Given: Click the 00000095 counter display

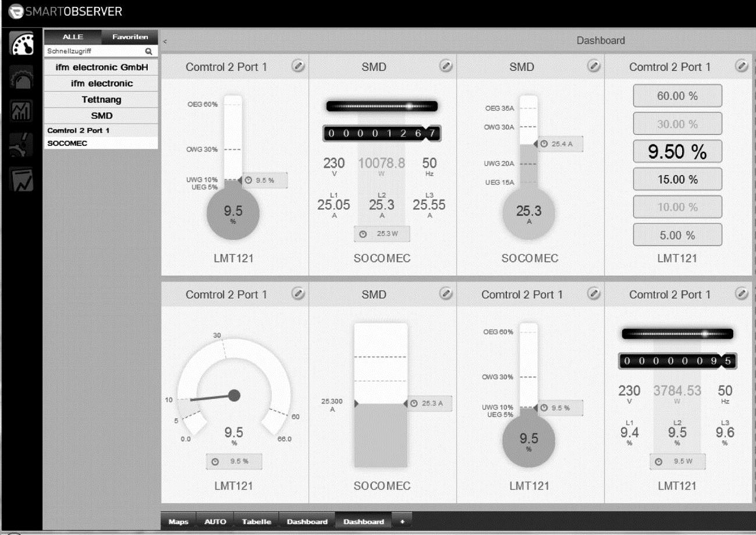Looking at the screenshot, I should 677,361.
